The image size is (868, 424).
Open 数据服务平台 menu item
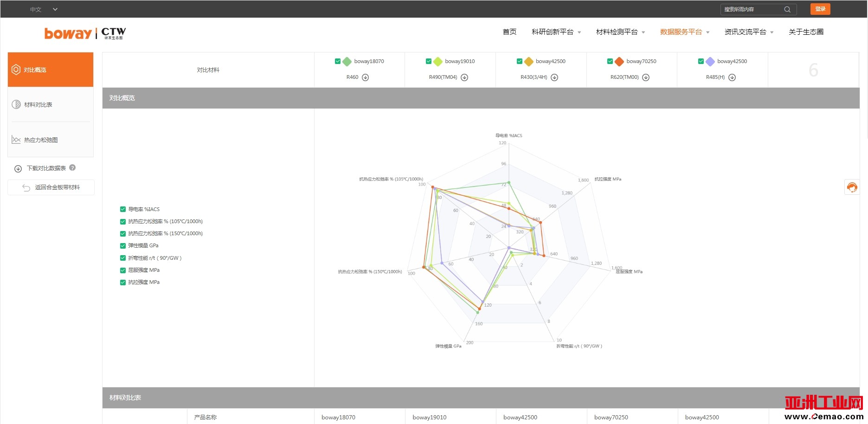coord(681,32)
